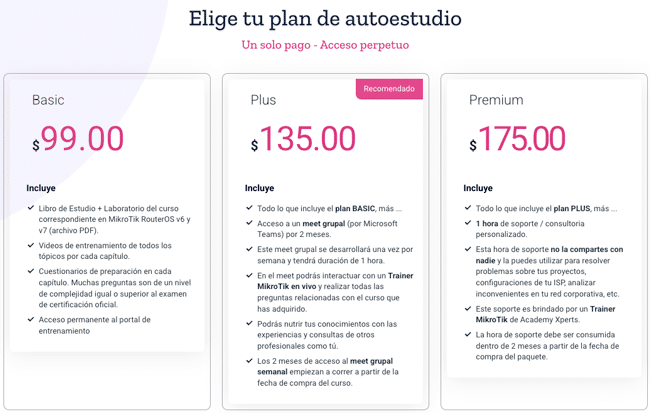Image resolution: width=650 pixels, height=413 pixels.
Task: Click checkmark next to Videos de entrenamiento
Action: [29, 246]
